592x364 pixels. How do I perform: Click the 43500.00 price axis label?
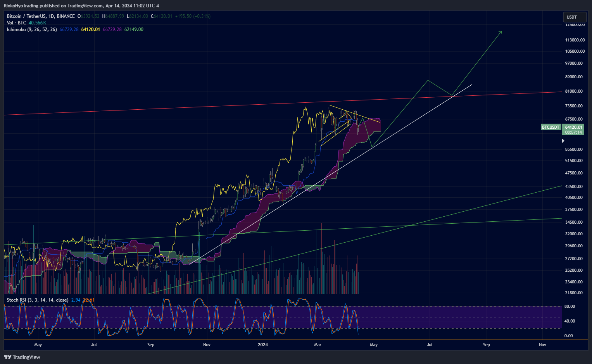pos(574,186)
